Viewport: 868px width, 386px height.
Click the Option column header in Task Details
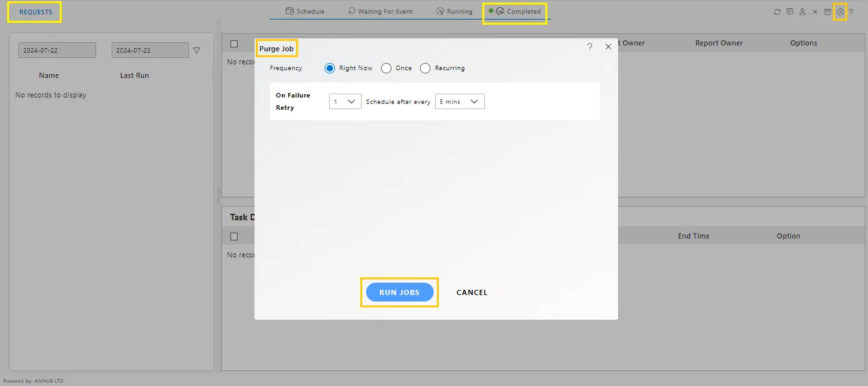tap(789, 236)
